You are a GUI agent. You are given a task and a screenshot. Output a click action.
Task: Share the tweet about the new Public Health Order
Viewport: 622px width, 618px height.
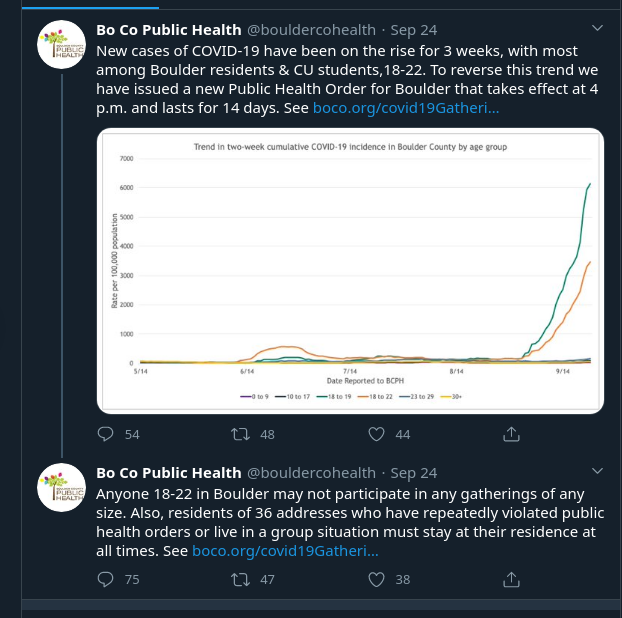(x=511, y=434)
